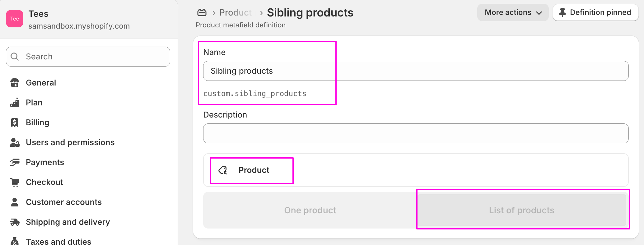
Task: Click the Shipping and delivery truck icon
Action: [15, 222]
